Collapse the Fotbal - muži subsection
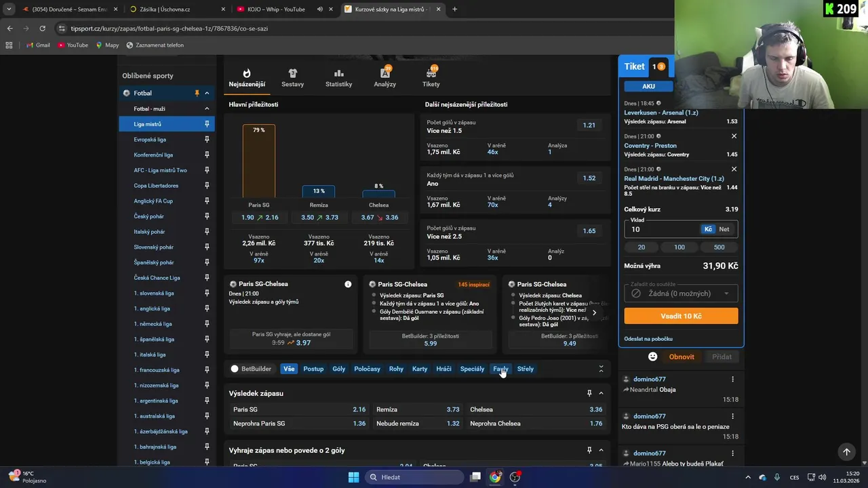The width and height of the screenshot is (868, 488). (207, 108)
